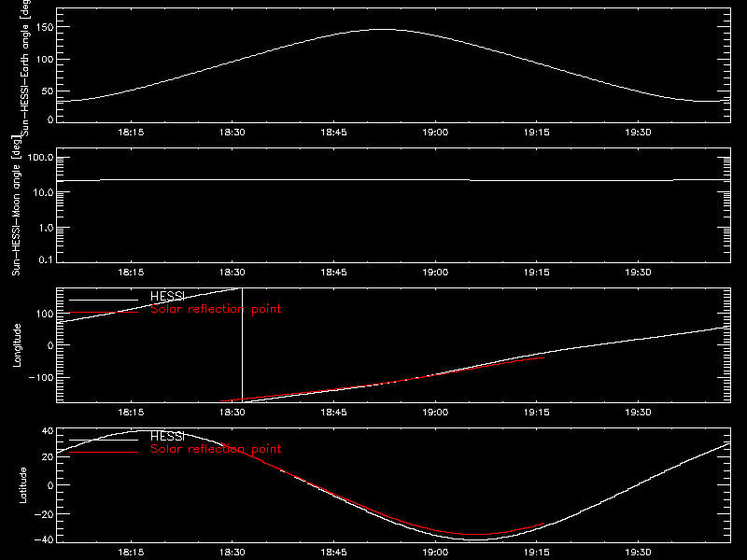The width and height of the screenshot is (747, 560).
Task: Click the 100 tick of Longitude plot
Action: point(45,314)
